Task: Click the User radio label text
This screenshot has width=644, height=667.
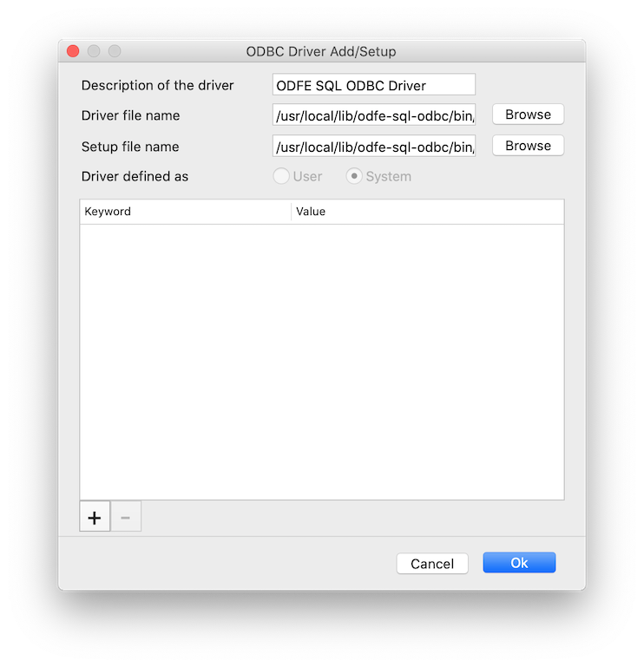Action: coord(307,177)
